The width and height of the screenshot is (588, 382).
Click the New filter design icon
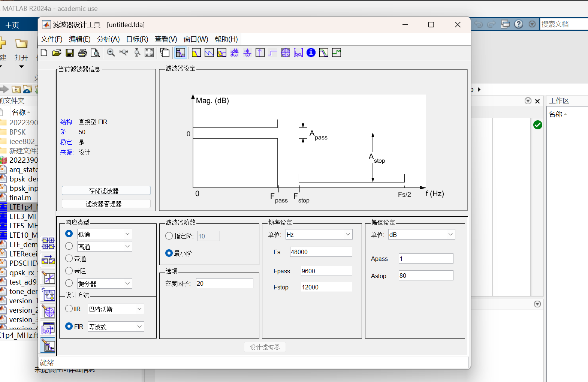pos(44,53)
